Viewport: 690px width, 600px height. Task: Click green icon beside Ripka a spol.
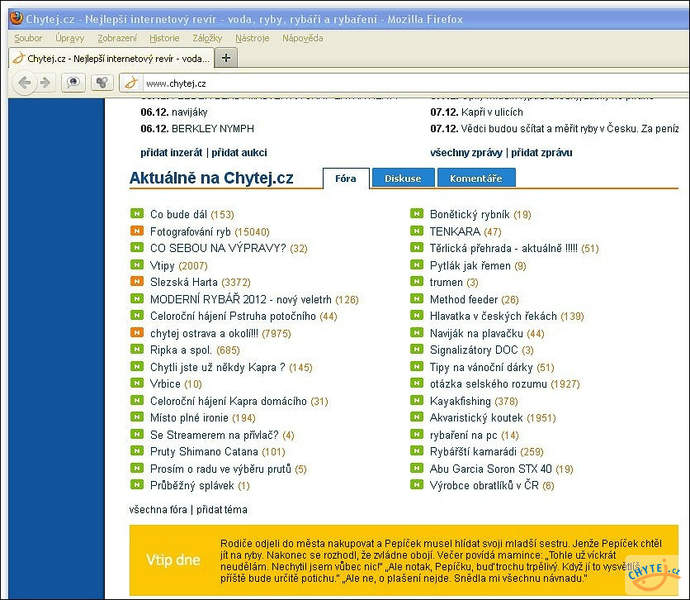[137, 350]
